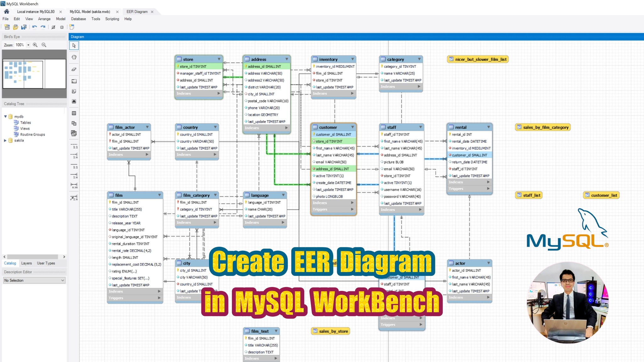Open the Zoom percentage dropdown
644x362 pixels.
pos(28,45)
